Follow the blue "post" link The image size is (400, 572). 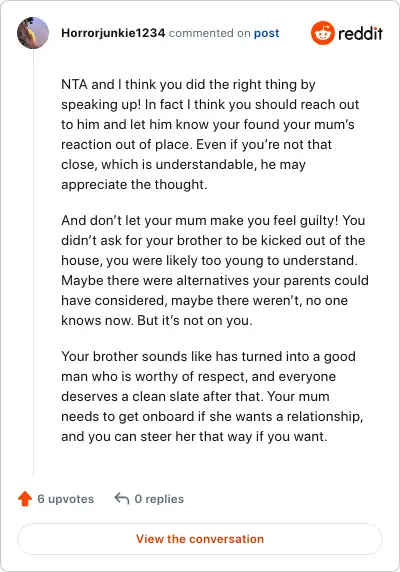coord(267,33)
